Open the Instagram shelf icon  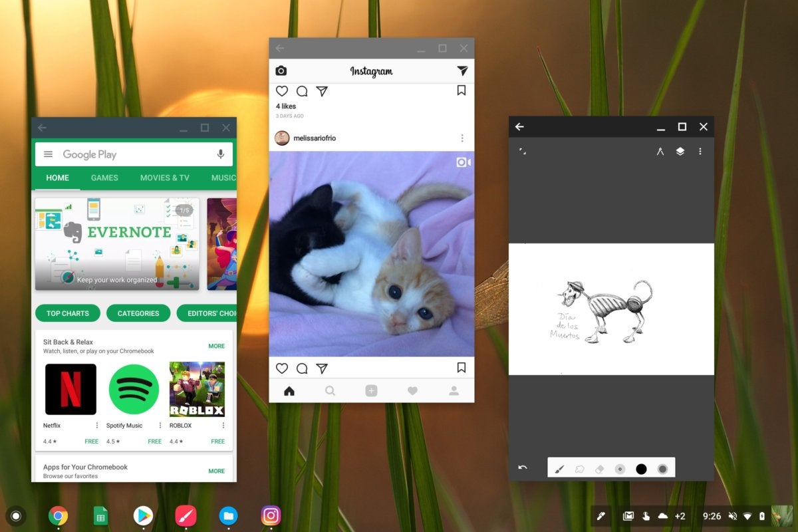click(x=271, y=515)
